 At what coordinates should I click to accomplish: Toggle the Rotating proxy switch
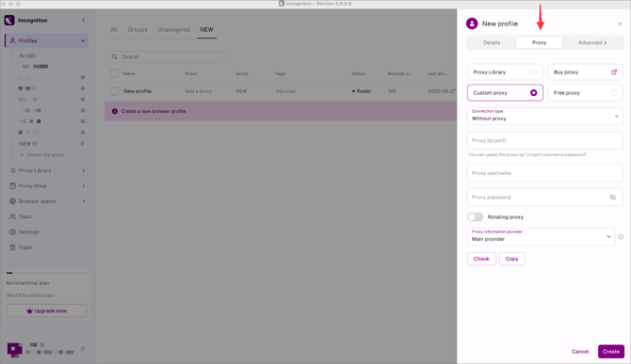[x=476, y=217]
